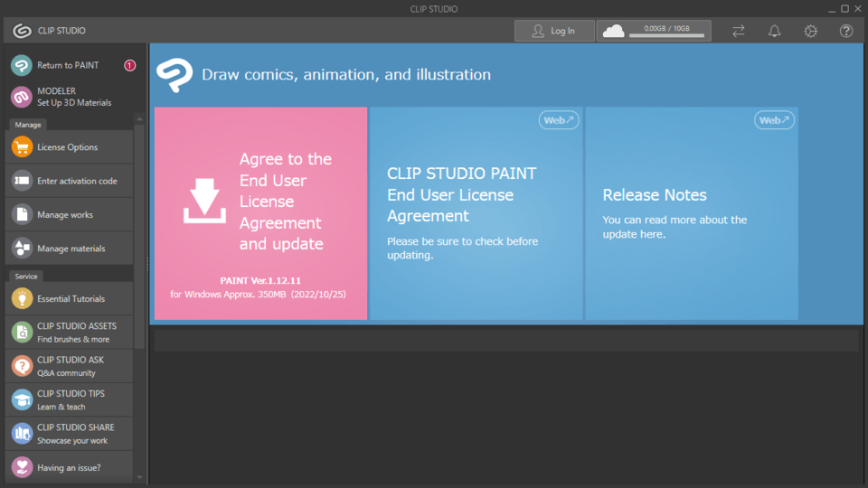The image size is (868, 488).
Task: Click Web badge on License Agreement card
Action: pyautogui.click(x=559, y=120)
